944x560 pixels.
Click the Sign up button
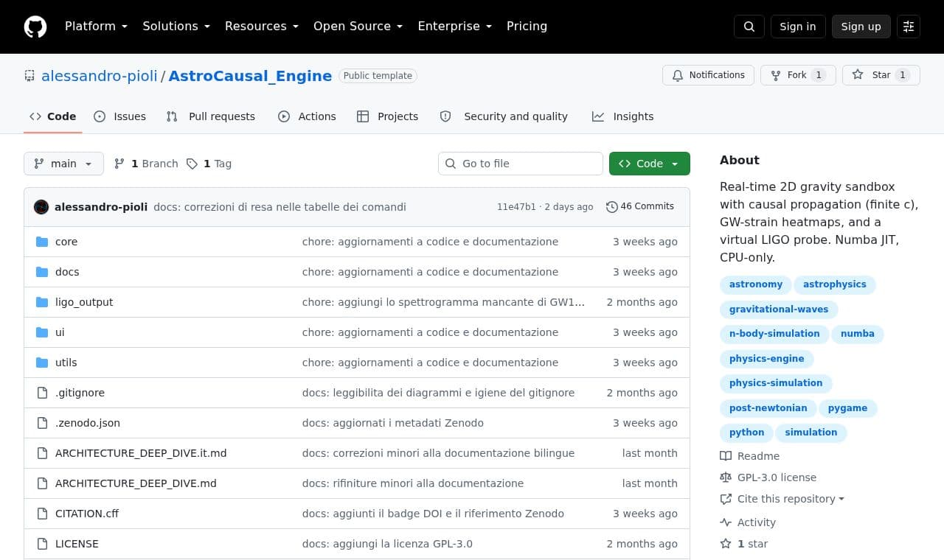pos(861,27)
